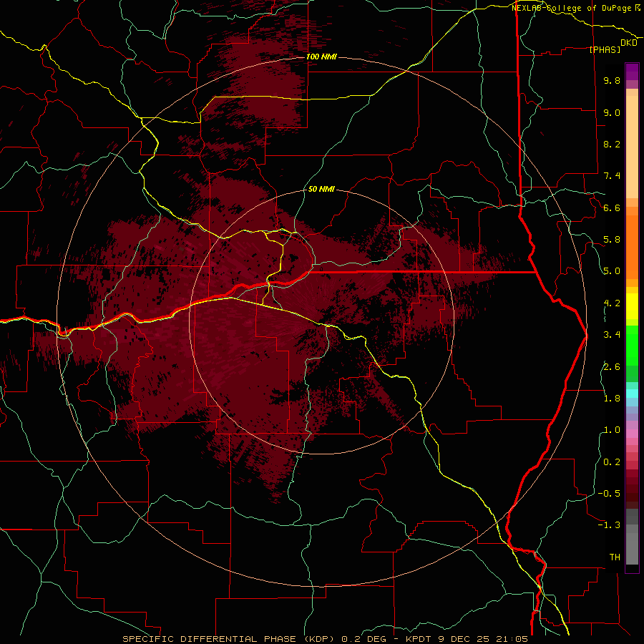Click the bright green segment of the color bar

(x=632, y=345)
